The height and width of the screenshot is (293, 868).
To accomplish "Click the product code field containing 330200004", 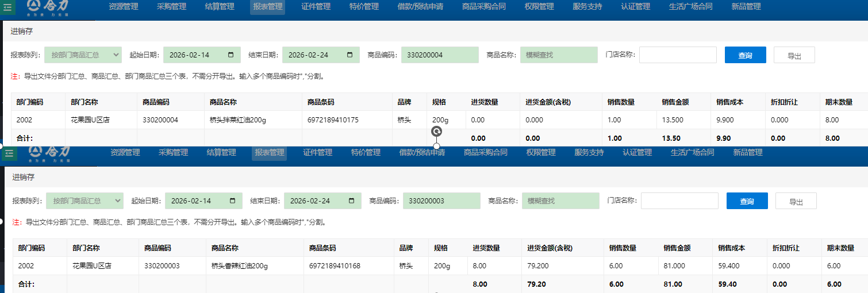I will (x=439, y=55).
